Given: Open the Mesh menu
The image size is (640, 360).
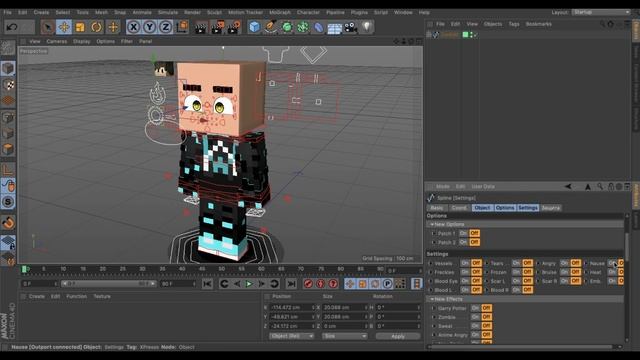Looking at the screenshot, I should pyautogui.click(x=101, y=13).
